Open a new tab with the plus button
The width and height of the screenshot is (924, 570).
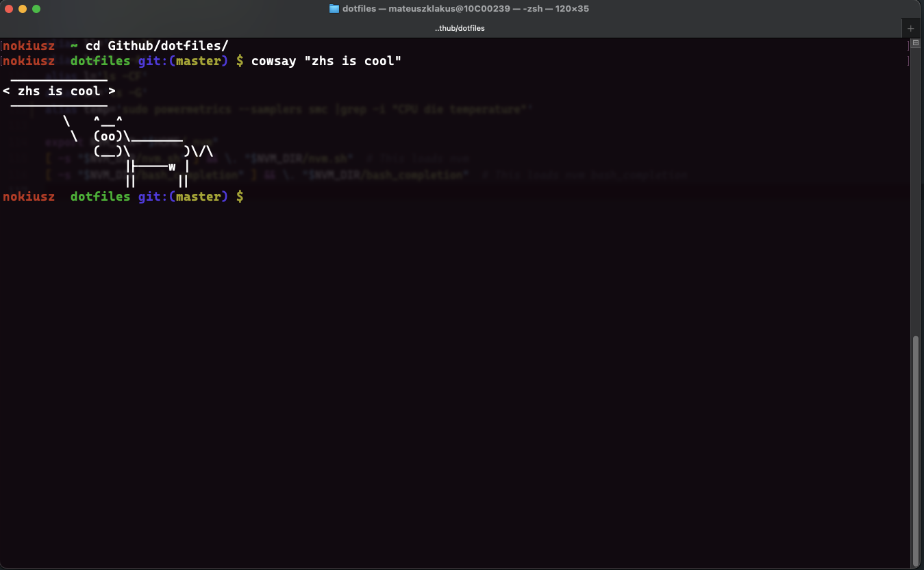(x=910, y=28)
